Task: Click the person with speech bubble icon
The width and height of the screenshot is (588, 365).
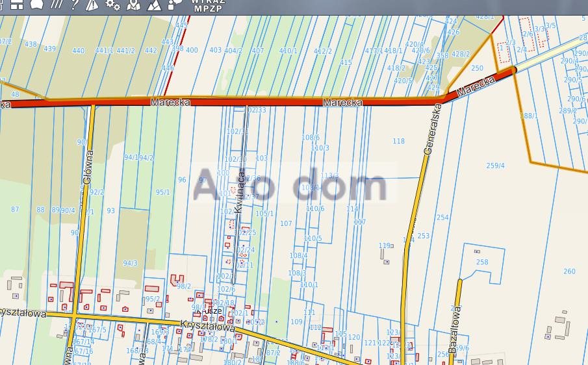Action: pos(175,4)
